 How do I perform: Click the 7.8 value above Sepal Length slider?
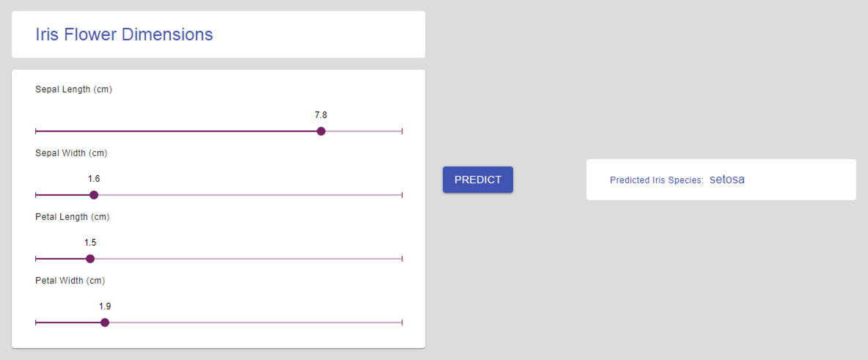tap(321, 115)
